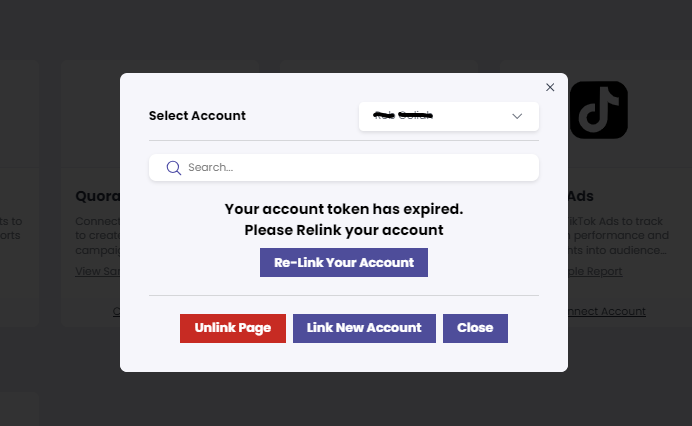The image size is (692, 426).
Task: Click Link New Account button
Action: coord(364,328)
